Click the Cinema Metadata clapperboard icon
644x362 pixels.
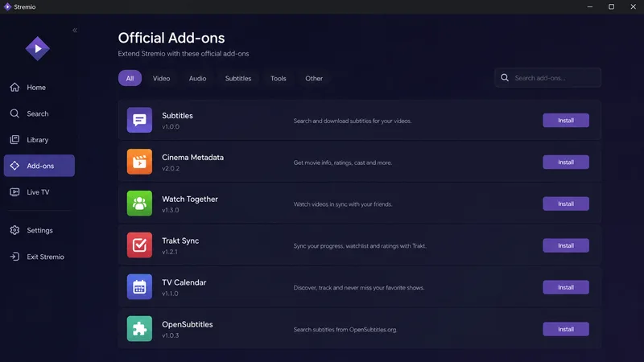click(139, 162)
